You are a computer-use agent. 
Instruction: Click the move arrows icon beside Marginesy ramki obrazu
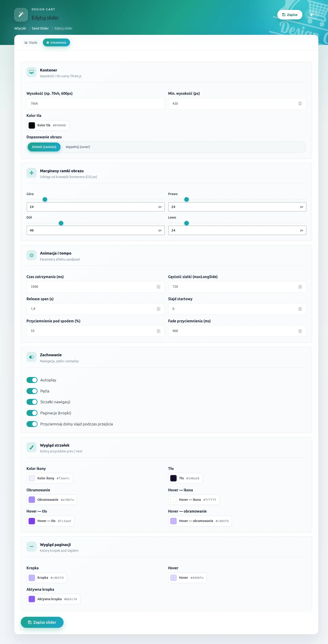click(x=32, y=173)
